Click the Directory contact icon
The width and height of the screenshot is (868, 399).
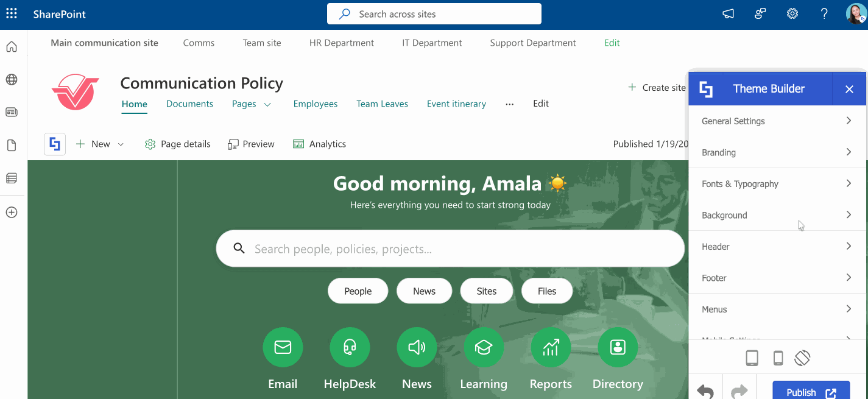pyautogui.click(x=618, y=347)
